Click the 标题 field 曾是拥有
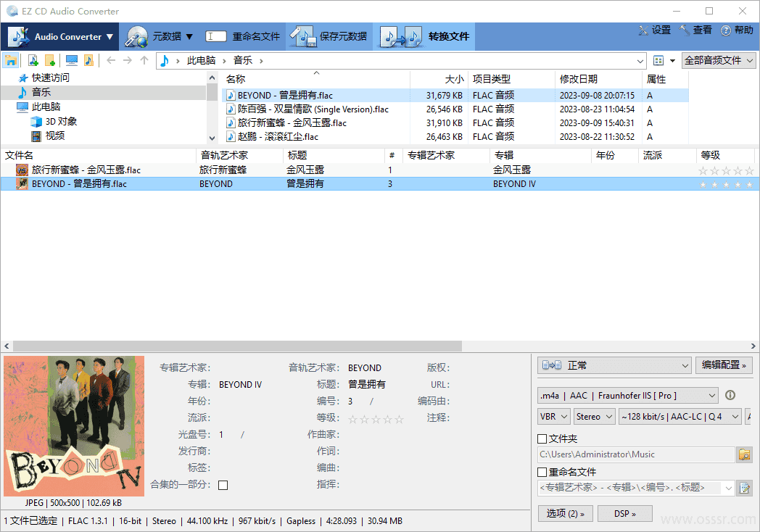Image resolution: width=760 pixels, height=532 pixels. 367,385
